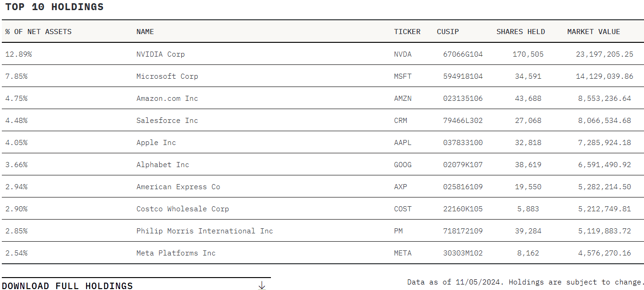Click the Shares Held column header
644x290 pixels.
coord(520,32)
